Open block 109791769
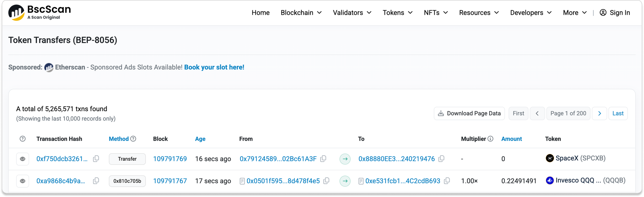 (170, 159)
